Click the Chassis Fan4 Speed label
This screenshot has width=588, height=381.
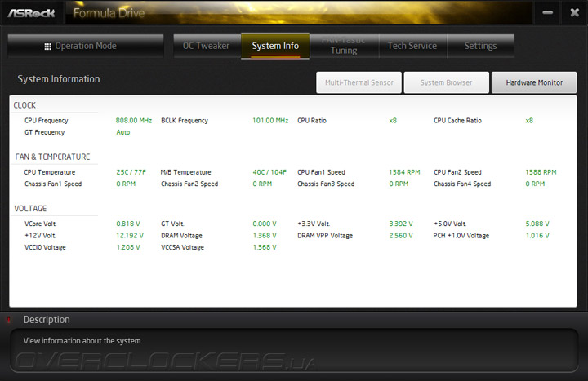[462, 184]
